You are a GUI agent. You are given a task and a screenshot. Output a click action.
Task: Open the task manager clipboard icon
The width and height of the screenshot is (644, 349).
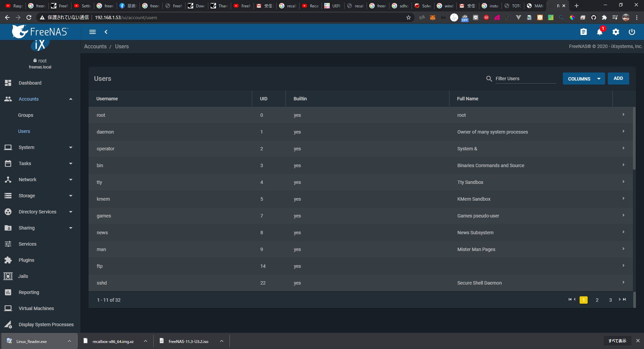click(x=584, y=32)
